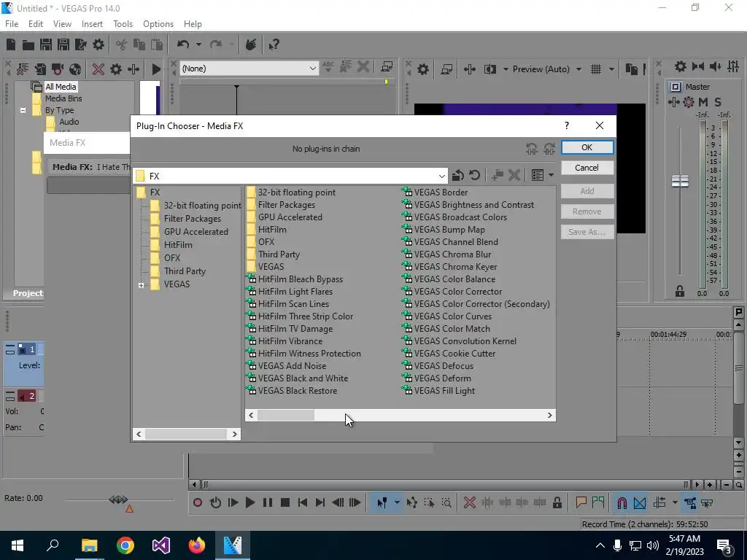This screenshot has height=560, width=747.
Task: Click the Record button in transport
Action: pos(197,502)
